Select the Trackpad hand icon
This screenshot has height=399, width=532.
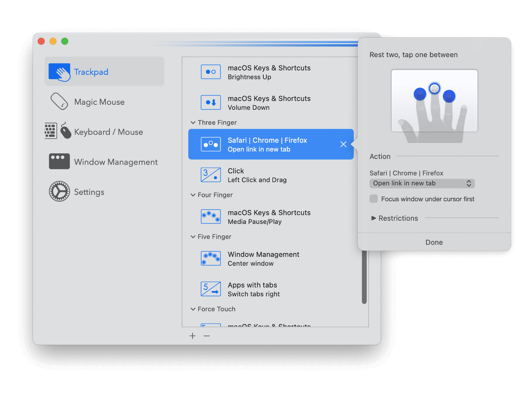coord(60,72)
